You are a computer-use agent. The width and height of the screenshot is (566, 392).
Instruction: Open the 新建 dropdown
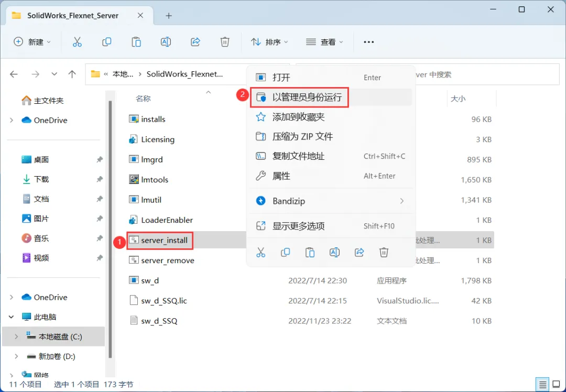[x=32, y=42]
